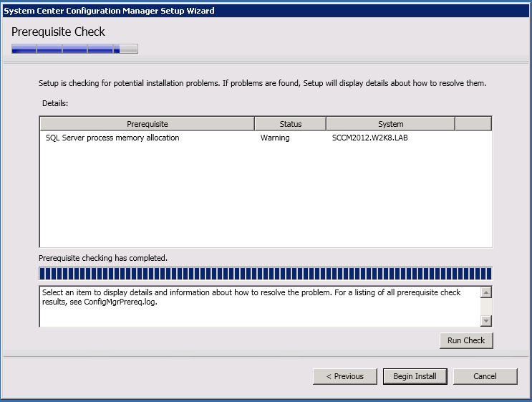Click the 'Prerequisite checking has completed.' label
Screen dimensions: 532x402
[x=103, y=258]
